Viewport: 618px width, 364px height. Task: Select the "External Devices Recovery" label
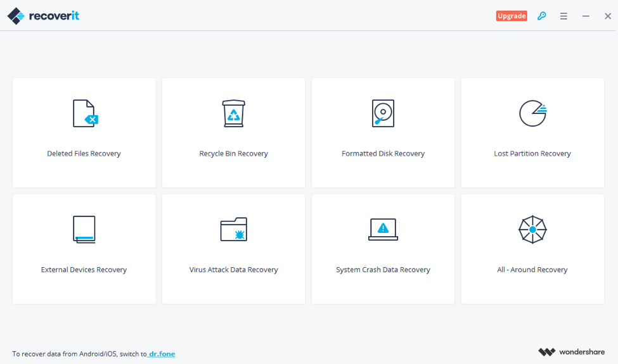pyautogui.click(x=84, y=270)
